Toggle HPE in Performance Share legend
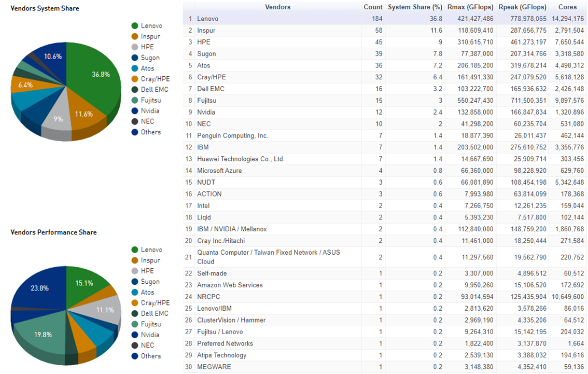The height and width of the screenshot is (374, 588). pyautogui.click(x=143, y=271)
